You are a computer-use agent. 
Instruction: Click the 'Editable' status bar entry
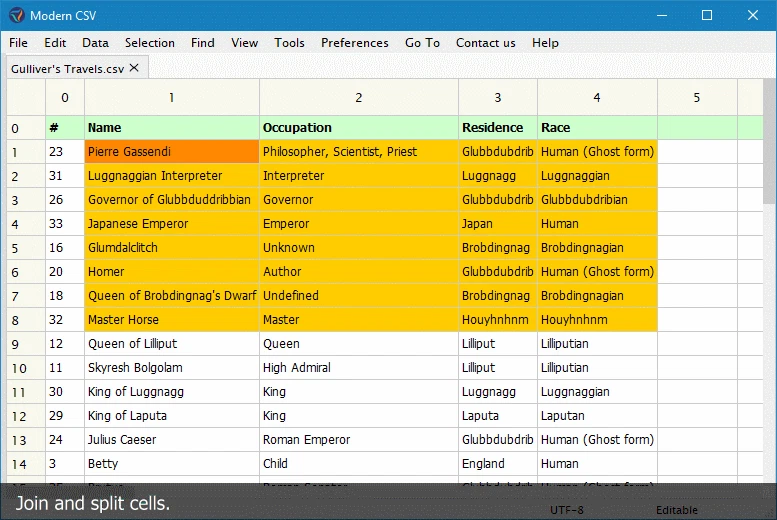[x=676, y=510]
